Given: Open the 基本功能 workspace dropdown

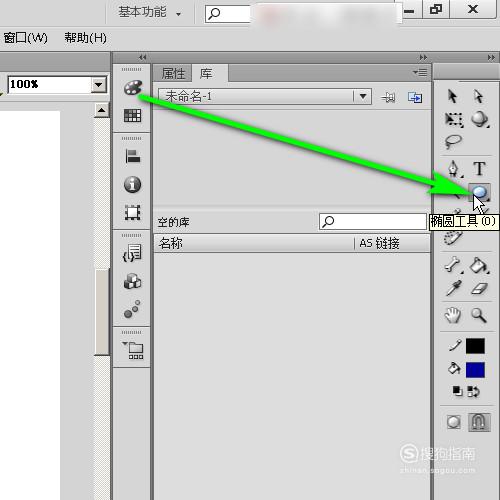Looking at the screenshot, I should [149, 12].
